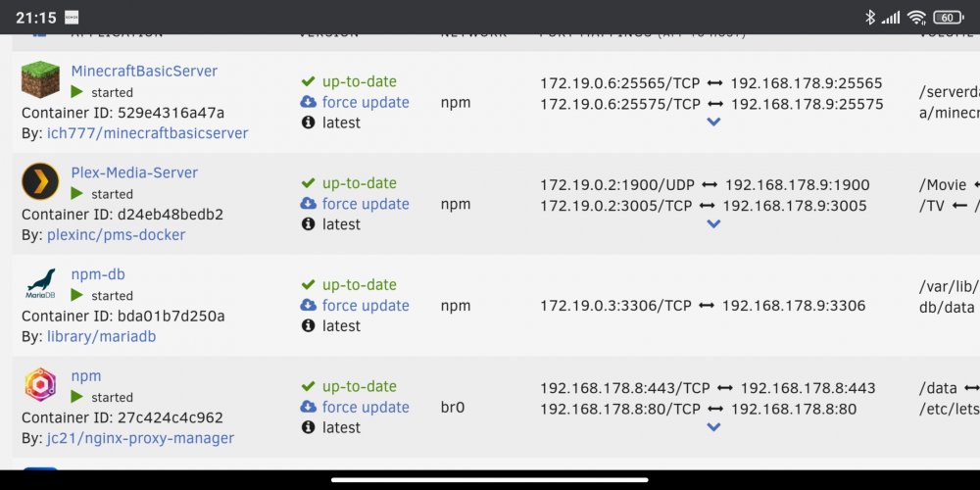Expand npm port mappings chevron
This screenshot has height=490, width=980.
coord(713,427)
